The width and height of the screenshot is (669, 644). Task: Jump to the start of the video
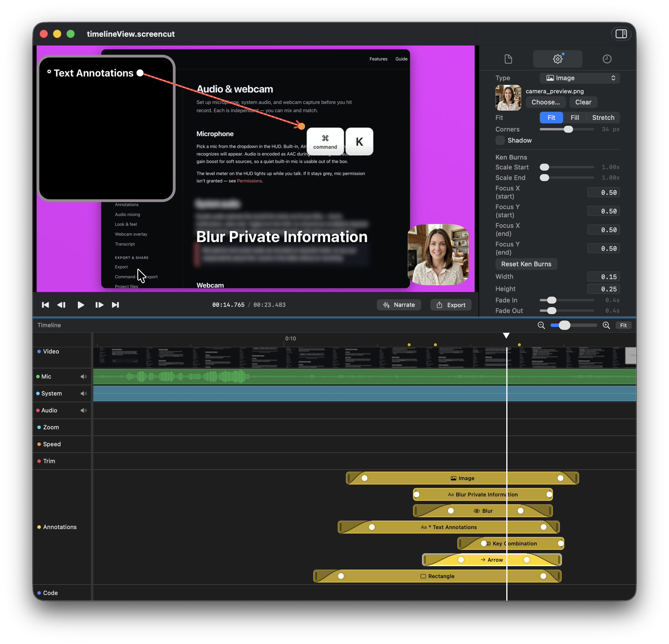(45, 305)
